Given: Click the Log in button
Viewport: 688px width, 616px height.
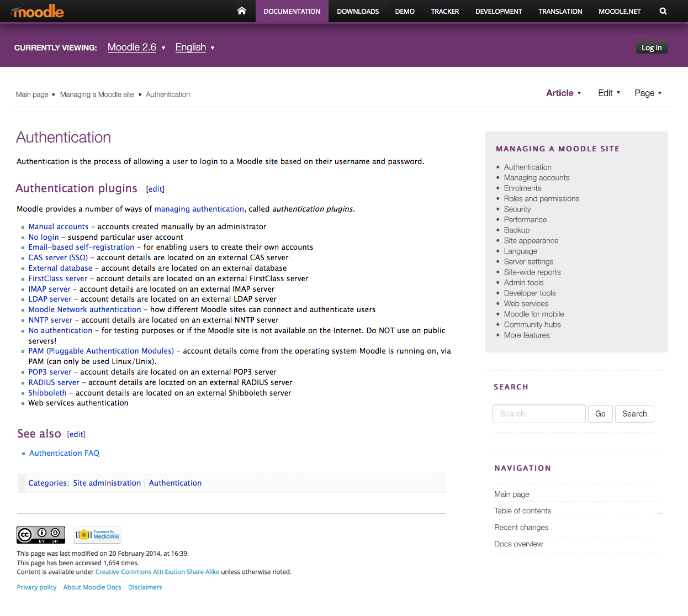Looking at the screenshot, I should pos(652,48).
